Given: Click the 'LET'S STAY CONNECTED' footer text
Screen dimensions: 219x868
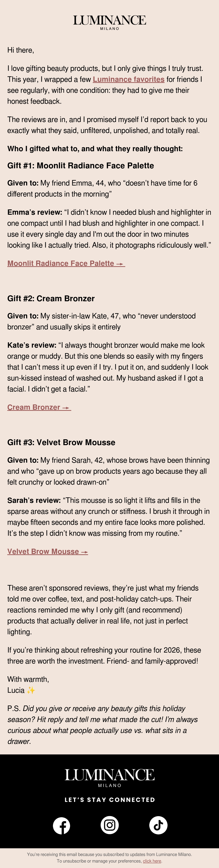Looking at the screenshot, I should coord(109,800).
